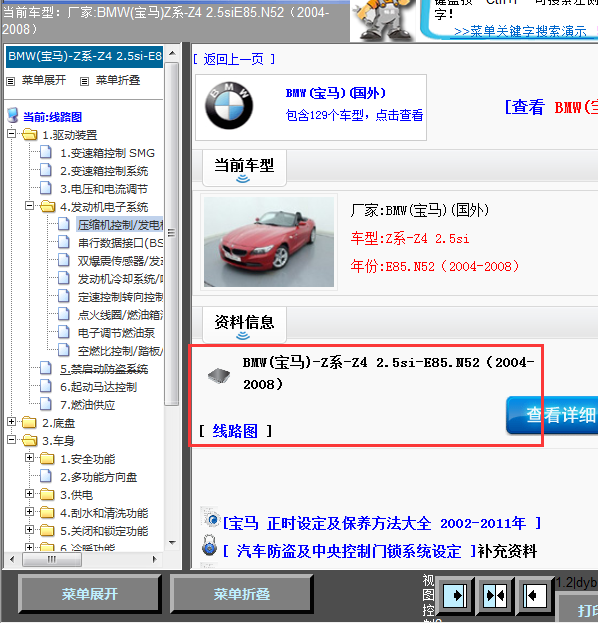
Task: Click folder icon of 4.发动机电子系统
Action: tap(47, 206)
